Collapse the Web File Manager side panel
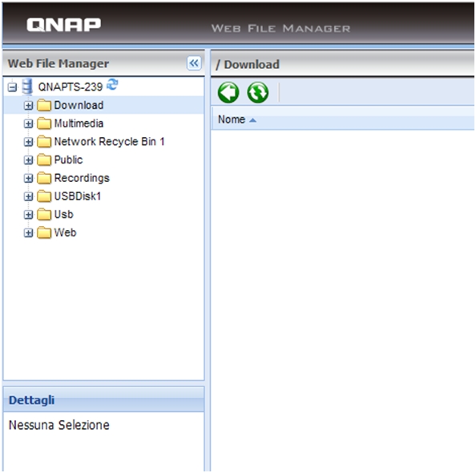 (194, 63)
